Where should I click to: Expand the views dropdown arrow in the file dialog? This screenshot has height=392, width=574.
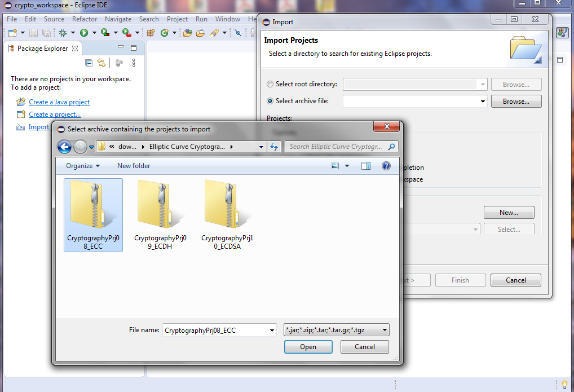pyautogui.click(x=346, y=165)
